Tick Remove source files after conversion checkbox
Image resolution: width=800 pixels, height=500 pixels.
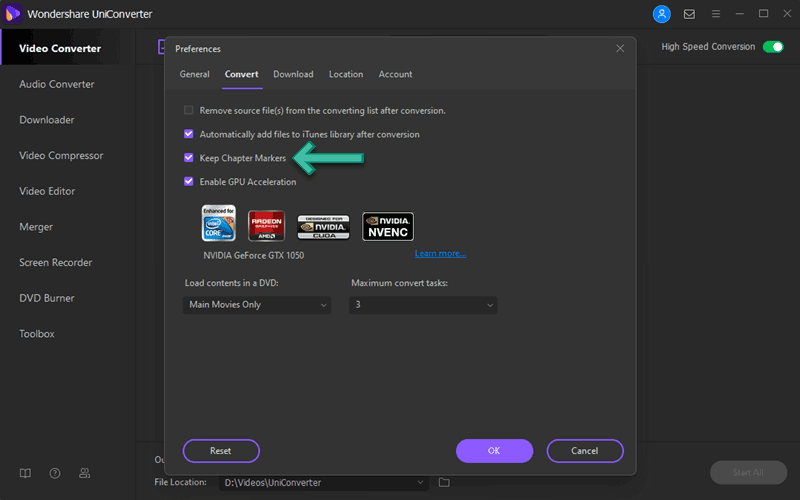click(x=189, y=110)
